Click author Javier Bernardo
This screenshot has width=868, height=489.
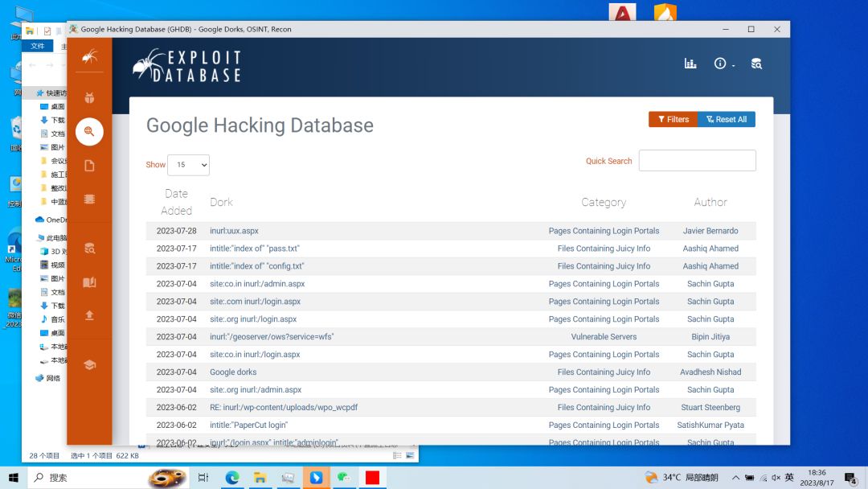point(710,231)
